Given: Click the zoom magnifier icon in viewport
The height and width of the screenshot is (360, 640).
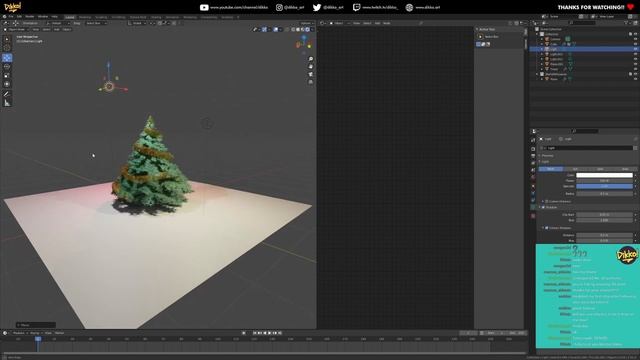Looking at the screenshot, I should coord(311,59).
